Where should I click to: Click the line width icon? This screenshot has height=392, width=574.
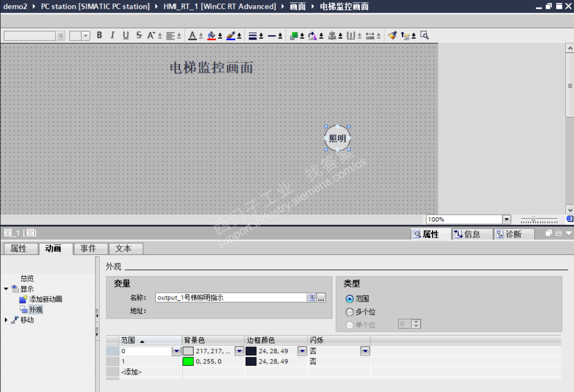[252, 36]
